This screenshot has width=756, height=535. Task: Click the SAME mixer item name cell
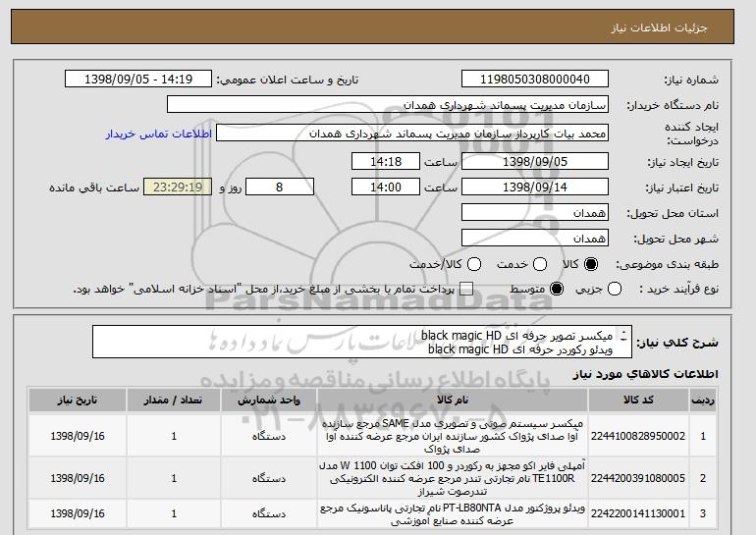pyautogui.click(x=453, y=436)
